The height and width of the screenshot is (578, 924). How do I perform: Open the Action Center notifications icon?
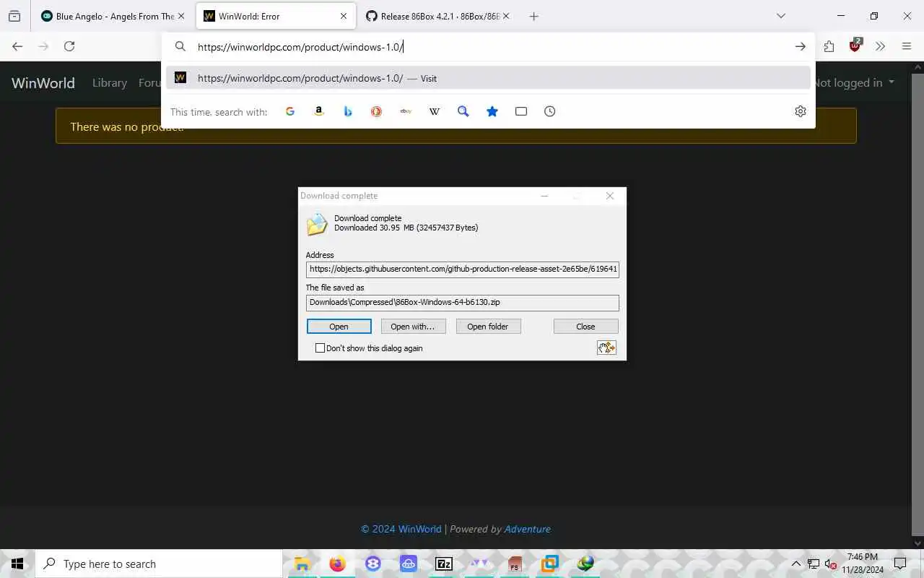point(900,564)
